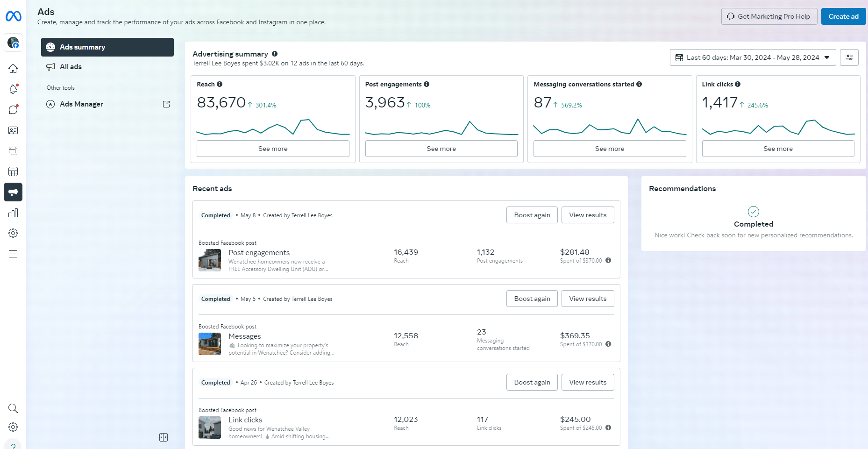
Task: Select the Ads summary tab
Action: [107, 47]
